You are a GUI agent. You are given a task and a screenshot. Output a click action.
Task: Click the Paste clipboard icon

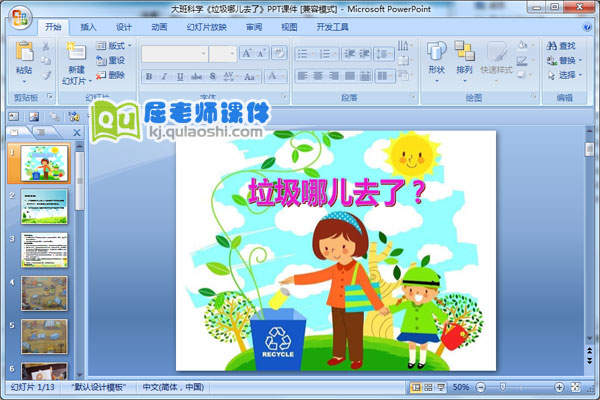click(x=24, y=51)
